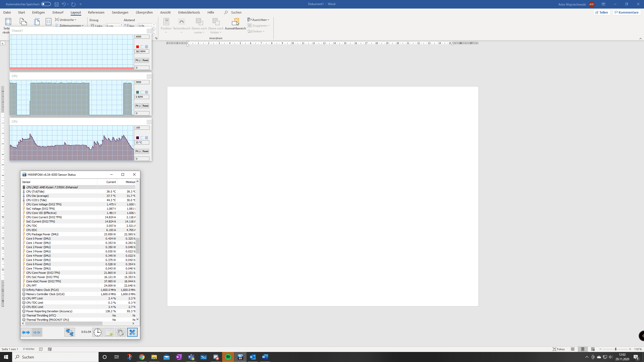Click the Current column header in HWiNFO
Image resolution: width=644 pixels, height=362 pixels.
pyautogui.click(x=107, y=182)
